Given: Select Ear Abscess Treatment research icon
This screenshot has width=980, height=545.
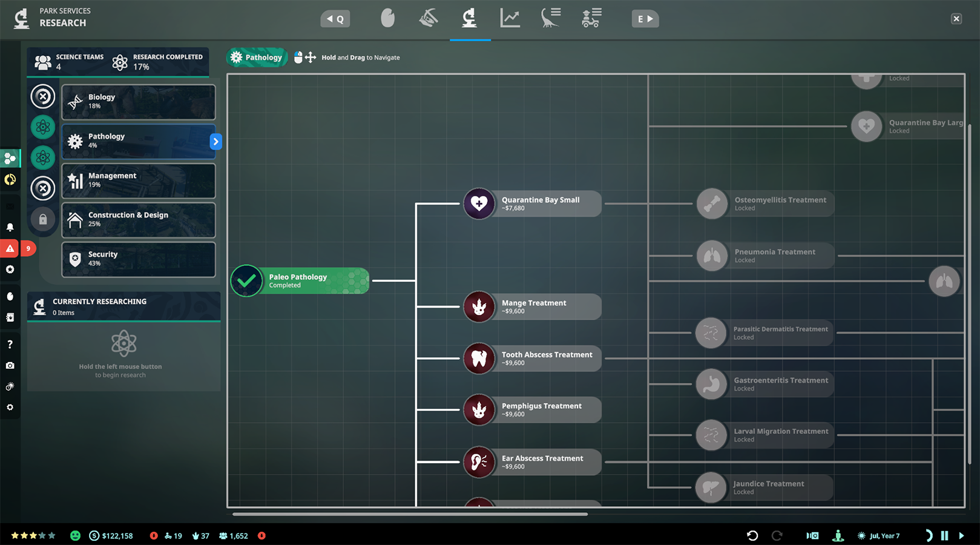Looking at the screenshot, I should point(479,462).
